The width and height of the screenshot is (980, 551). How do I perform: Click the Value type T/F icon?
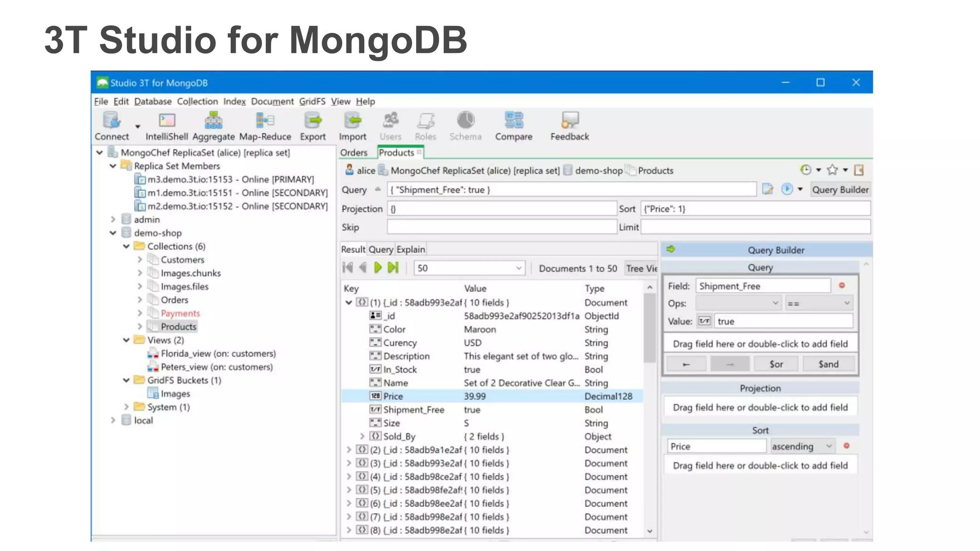tap(704, 321)
